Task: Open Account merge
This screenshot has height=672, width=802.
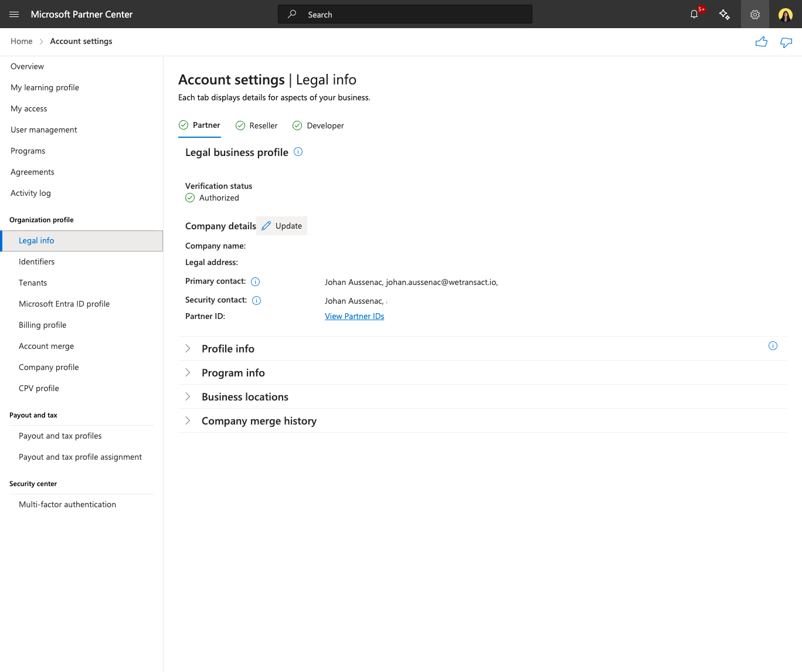Action: click(x=46, y=346)
